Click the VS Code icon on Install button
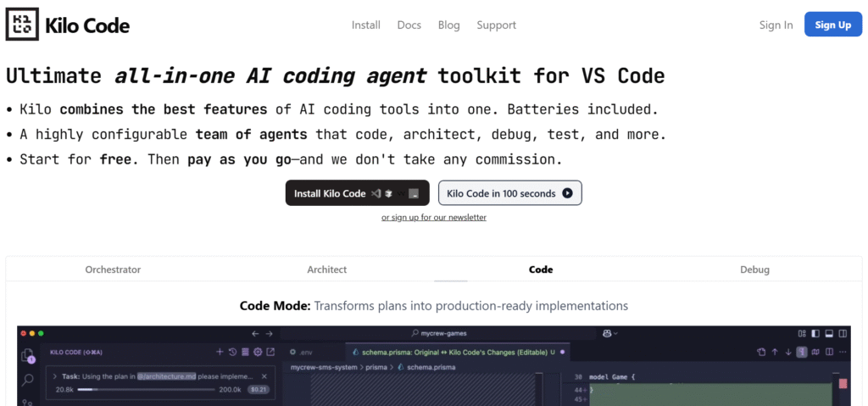This screenshot has width=868, height=406. point(376,193)
